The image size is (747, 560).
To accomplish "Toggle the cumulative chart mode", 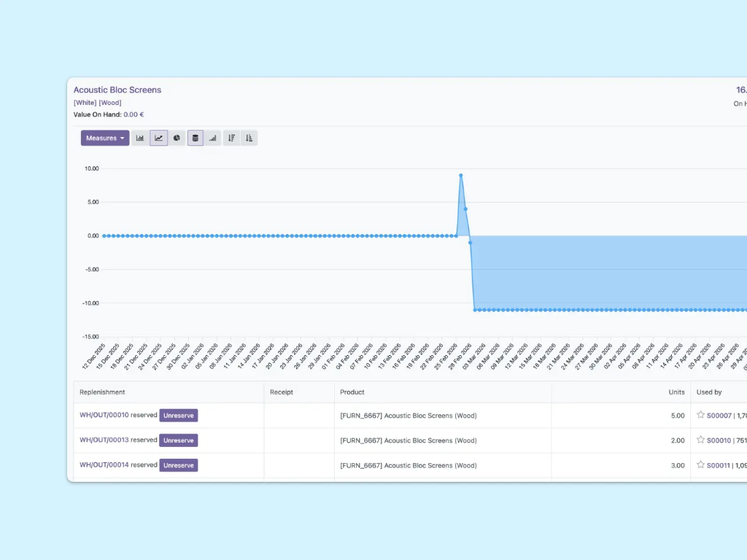I will 212,138.
